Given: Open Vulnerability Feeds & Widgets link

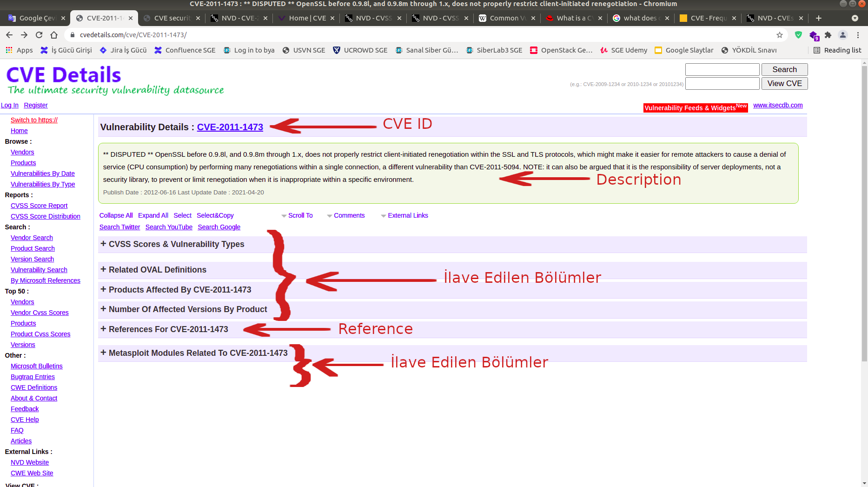Looking at the screenshot, I should point(695,107).
